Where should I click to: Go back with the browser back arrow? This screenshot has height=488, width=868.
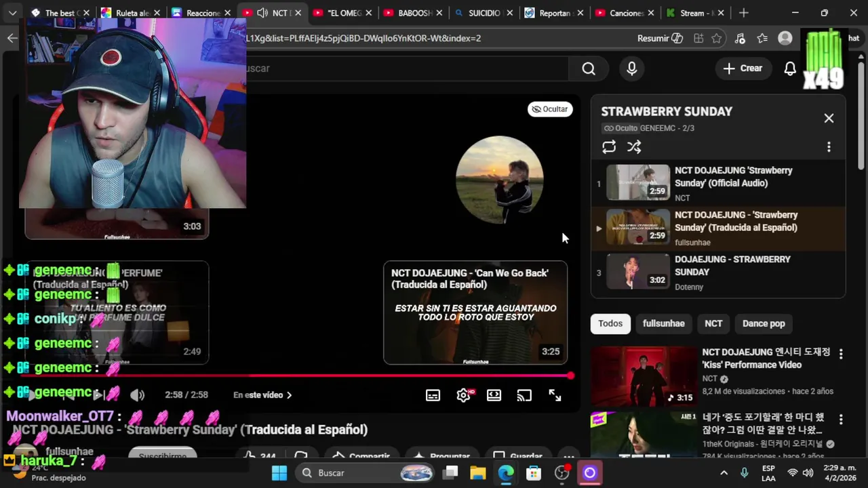[12, 39]
